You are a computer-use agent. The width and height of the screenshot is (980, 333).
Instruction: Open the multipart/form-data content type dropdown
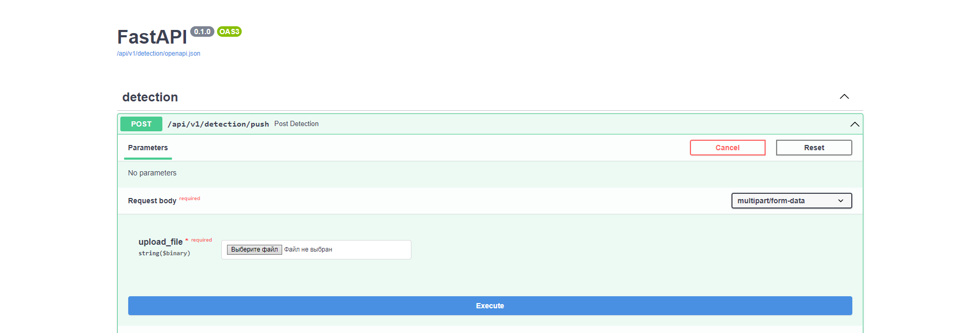pyautogui.click(x=791, y=201)
